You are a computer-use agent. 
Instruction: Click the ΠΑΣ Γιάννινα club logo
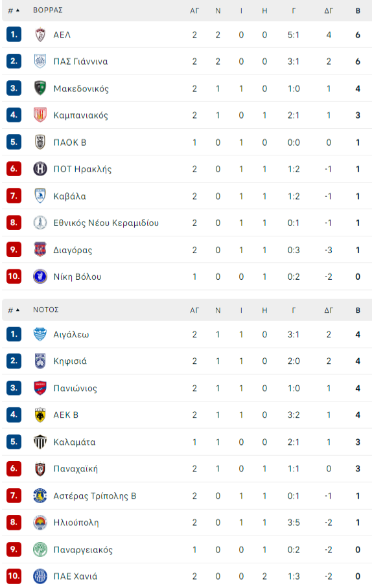[40, 61]
